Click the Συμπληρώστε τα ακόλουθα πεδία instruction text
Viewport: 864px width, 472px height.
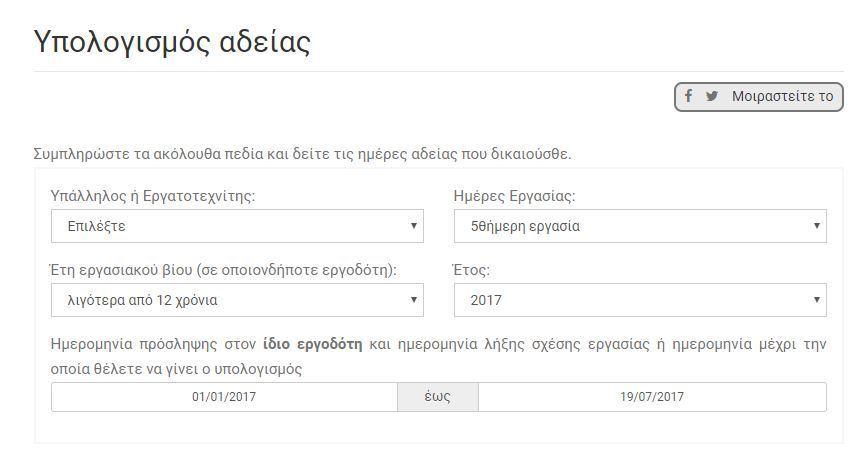[x=302, y=154]
